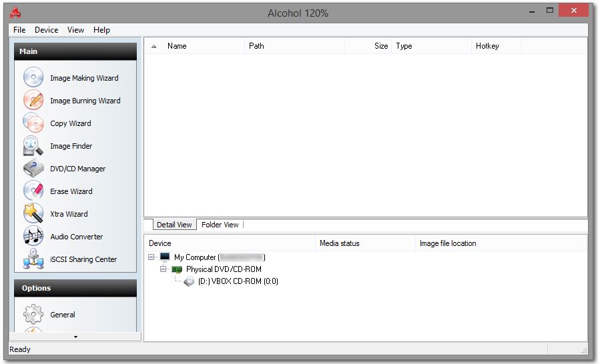Sort by the Size column header

click(x=368, y=46)
